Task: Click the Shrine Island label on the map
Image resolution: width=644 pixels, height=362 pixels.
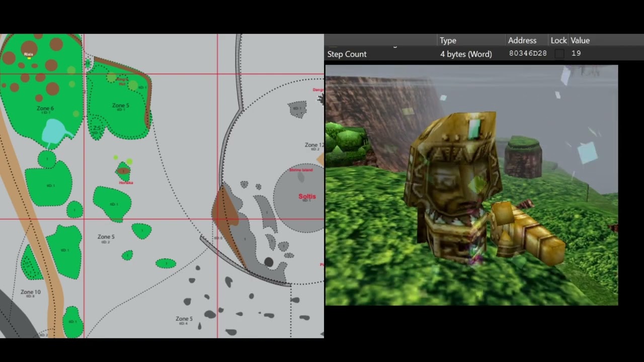Action: [301, 170]
